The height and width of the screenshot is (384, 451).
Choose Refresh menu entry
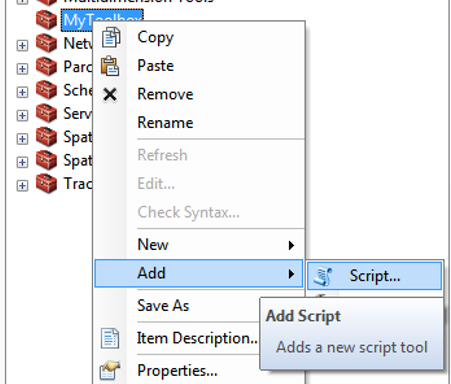[x=199, y=155]
